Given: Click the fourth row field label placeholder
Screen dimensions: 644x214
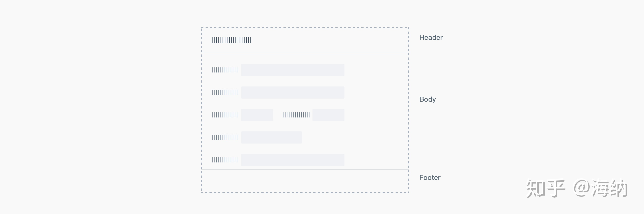Looking at the screenshot, I should tap(225, 137).
